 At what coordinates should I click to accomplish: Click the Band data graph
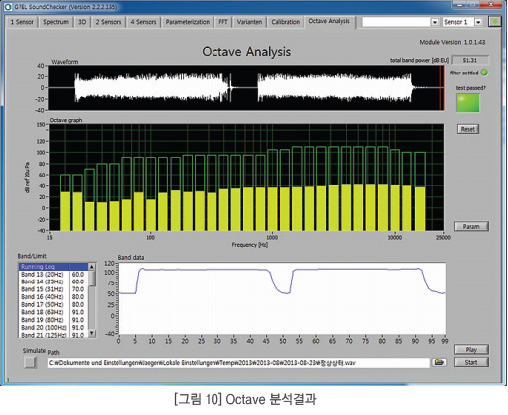[282, 299]
